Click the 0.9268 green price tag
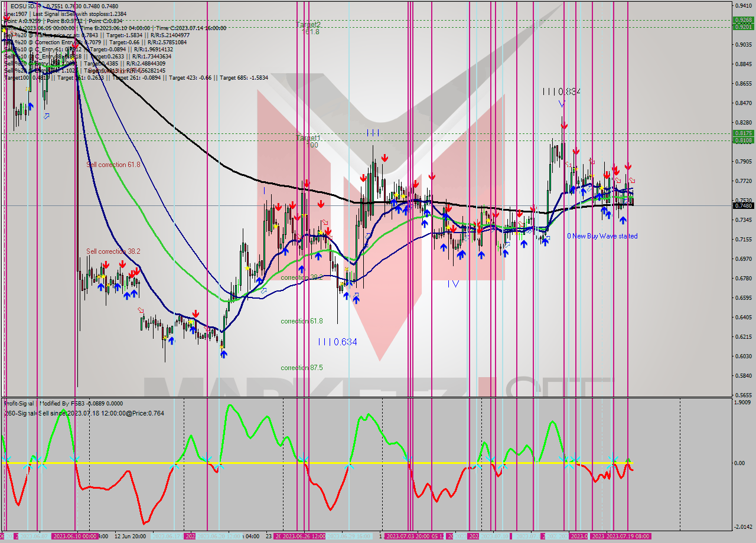The image size is (756, 543). click(x=743, y=19)
